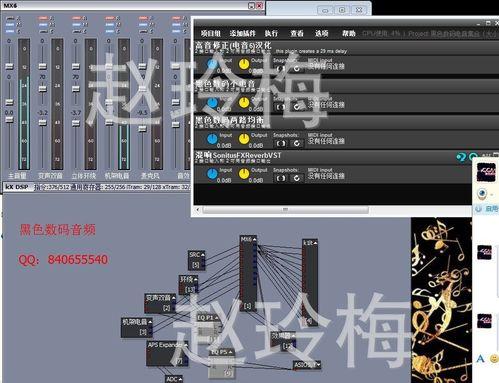Click the kX DSP button
Screen dimensions: 499x383
pos(17,187)
